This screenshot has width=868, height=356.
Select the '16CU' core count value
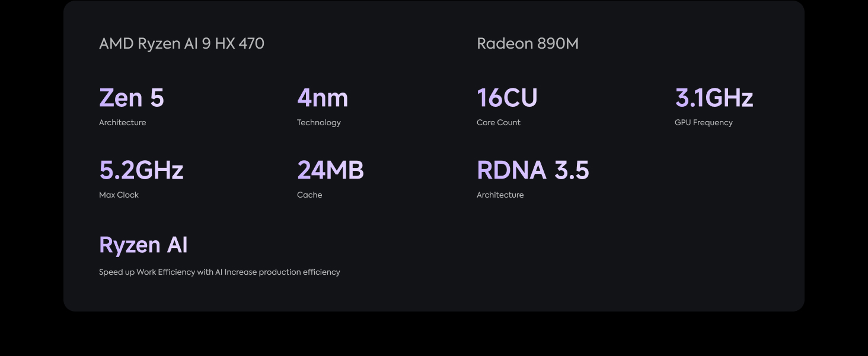pos(507,98)
